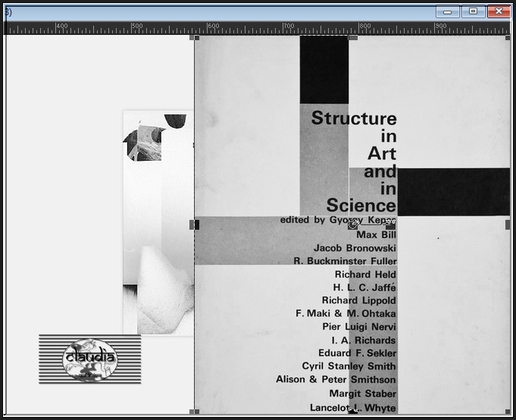Click the name 'Cyril Stanley Smith'
Image resolution: width=516 pixels, height=420 pixels.
349,366
